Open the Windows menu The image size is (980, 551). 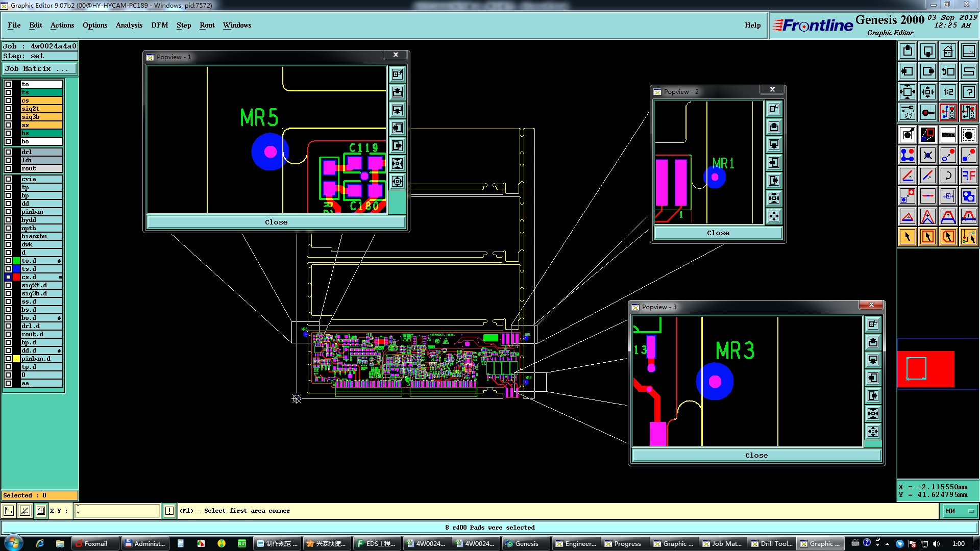click(237, 25)
